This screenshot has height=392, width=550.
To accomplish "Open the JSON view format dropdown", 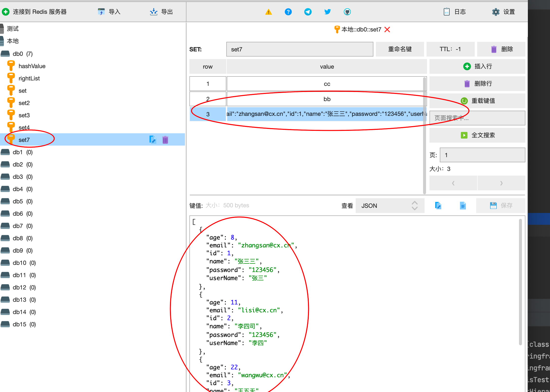I will [389, 206].
